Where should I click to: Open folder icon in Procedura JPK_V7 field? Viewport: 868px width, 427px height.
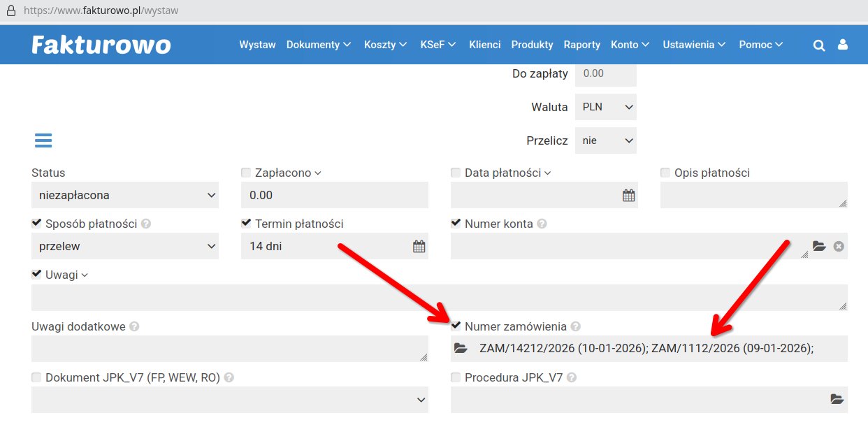tap(837, 399)
